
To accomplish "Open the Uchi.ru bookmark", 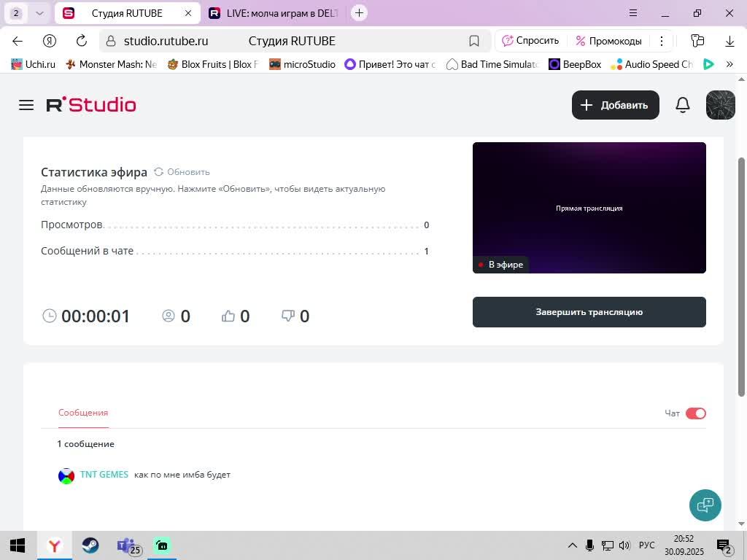I will (x=33, y=64).
